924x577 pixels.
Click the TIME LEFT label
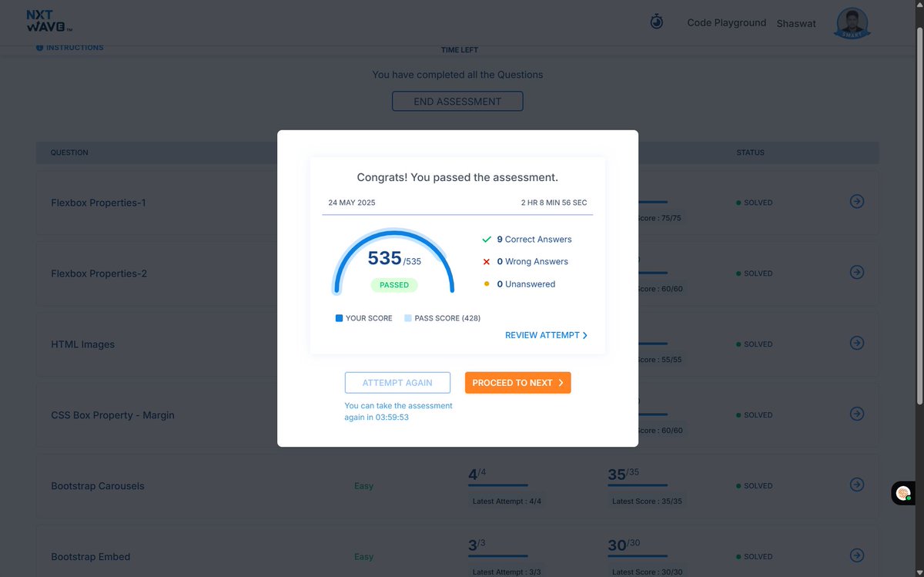460,50
